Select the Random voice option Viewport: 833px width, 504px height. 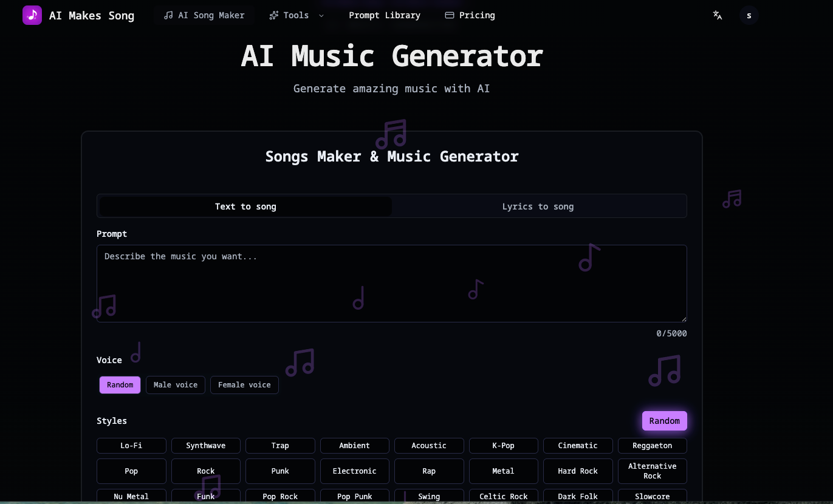pyautogui.click(x=120, y=384)
